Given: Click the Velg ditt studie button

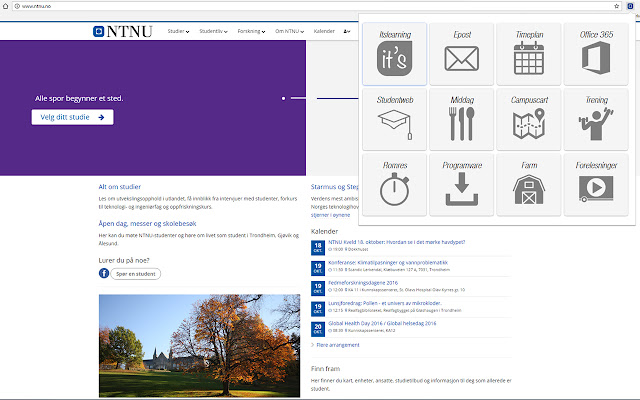Looking at the screenshot, I should point(73,117).
